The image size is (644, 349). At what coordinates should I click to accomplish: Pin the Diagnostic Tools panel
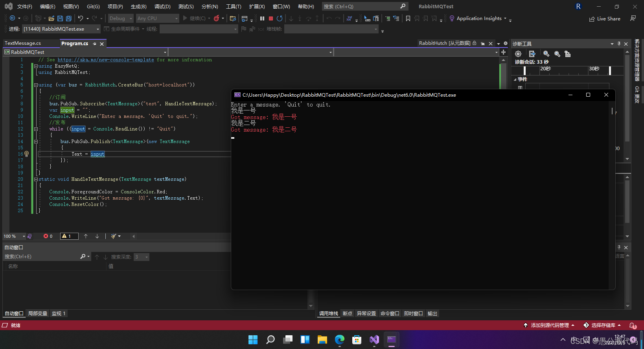(x=619, y=44)
